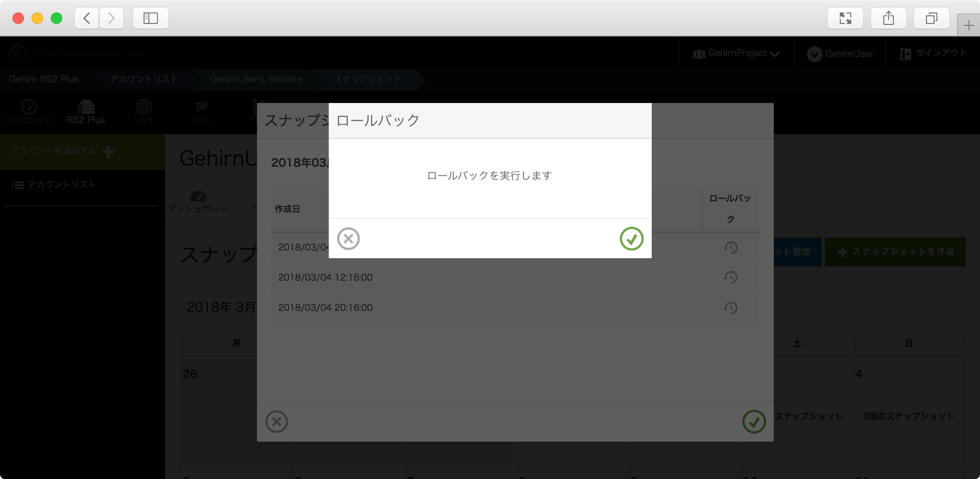Screen dimensions: 980x479
Task: Click rollback icon for 20:16:00 snapshot
Action: point(730,308)
